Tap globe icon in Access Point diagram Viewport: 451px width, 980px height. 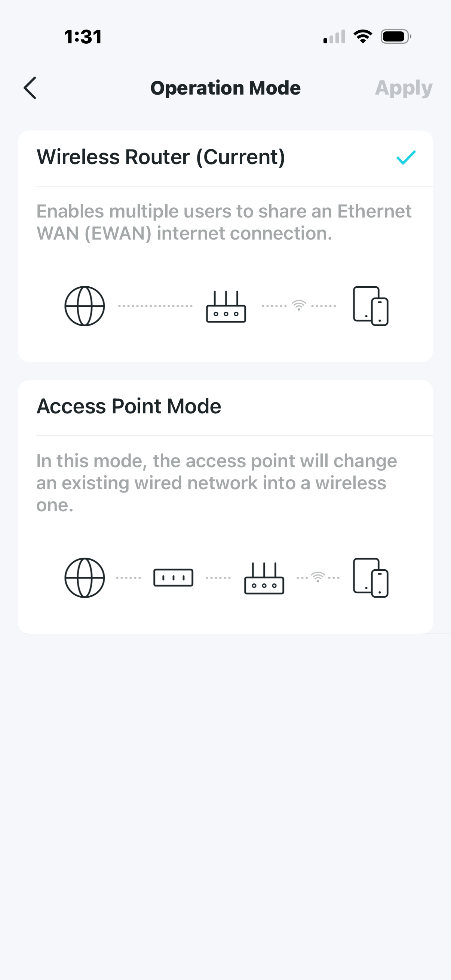tap(85, 578)
